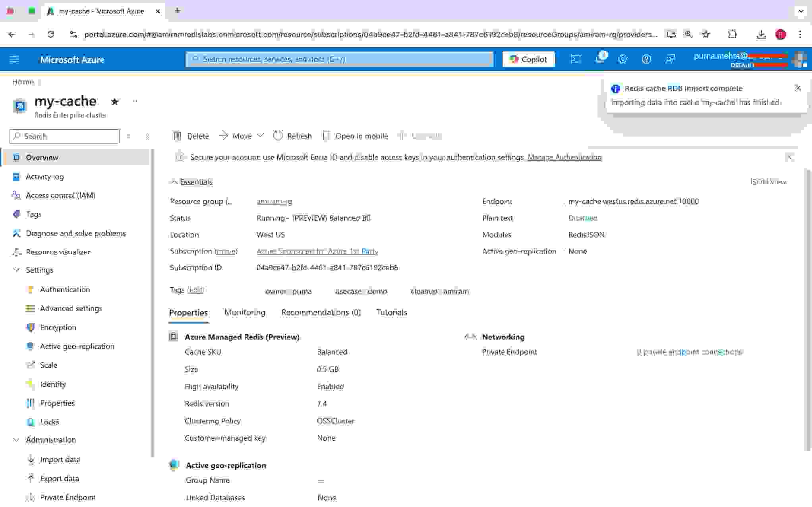Click the help question mark icon
The height and width of the screenshot is (507, 812).
point(646,60)
